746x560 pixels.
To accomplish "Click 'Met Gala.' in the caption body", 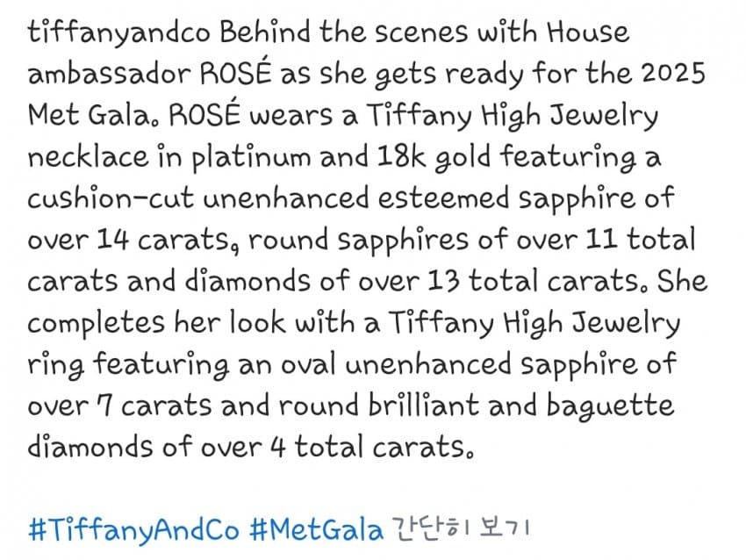I will [x=90, y=115].
